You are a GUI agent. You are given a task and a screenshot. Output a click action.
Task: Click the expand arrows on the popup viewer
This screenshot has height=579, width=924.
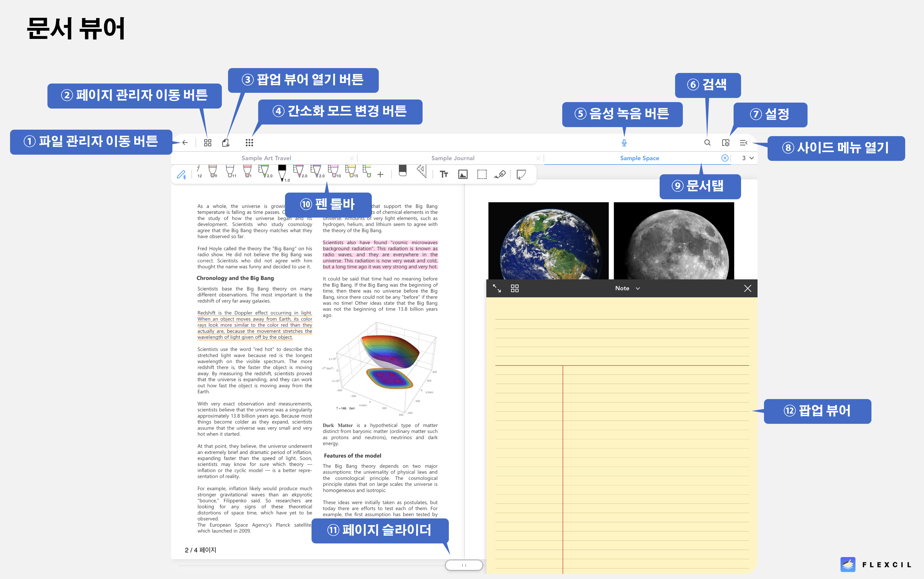[x=497, y=288]
